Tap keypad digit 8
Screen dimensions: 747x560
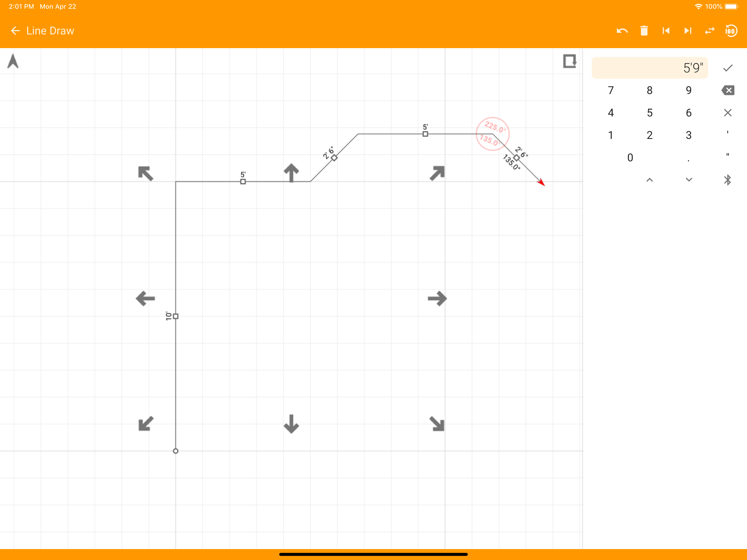pyautogui.click(x=649, y=90)
